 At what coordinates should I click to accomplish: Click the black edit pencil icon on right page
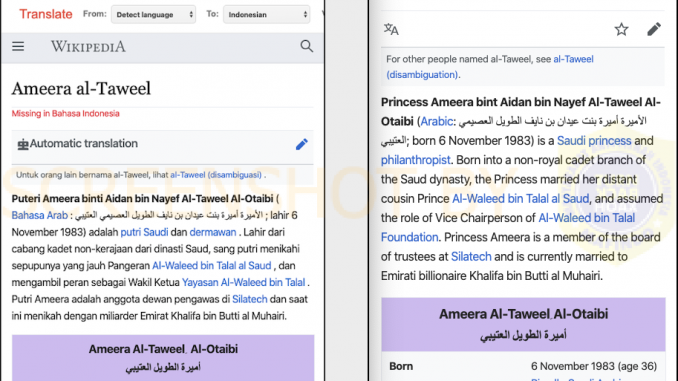click(x=654, y=29)
